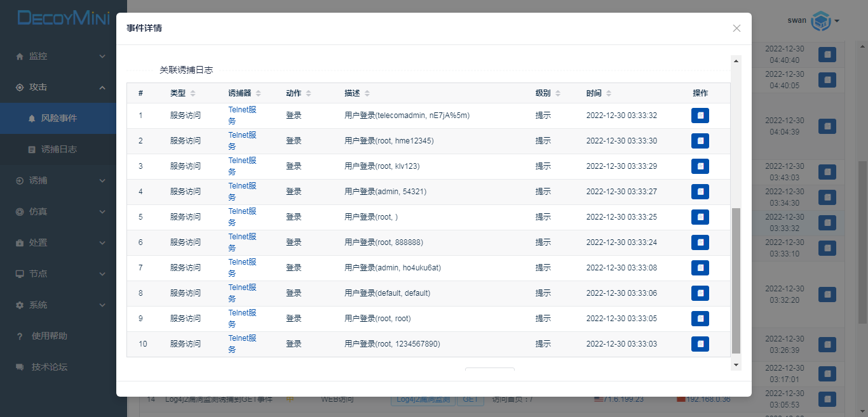Click details icon for root 888888 row
The width and height of the screenshot is (868, 417).
click(x=700, y=242)
